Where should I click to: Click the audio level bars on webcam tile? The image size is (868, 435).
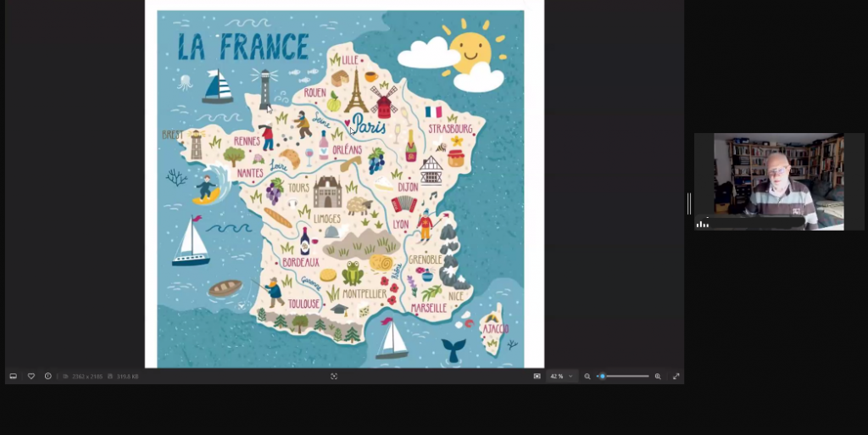703,223
